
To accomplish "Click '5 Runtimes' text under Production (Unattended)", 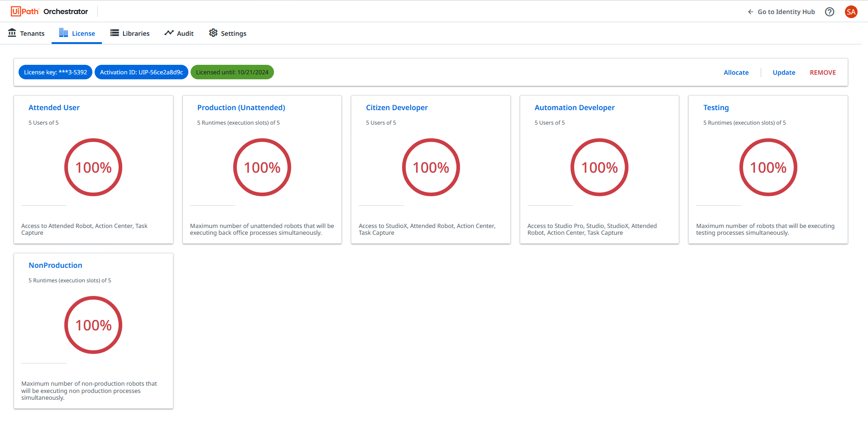I will pos(238,123).
